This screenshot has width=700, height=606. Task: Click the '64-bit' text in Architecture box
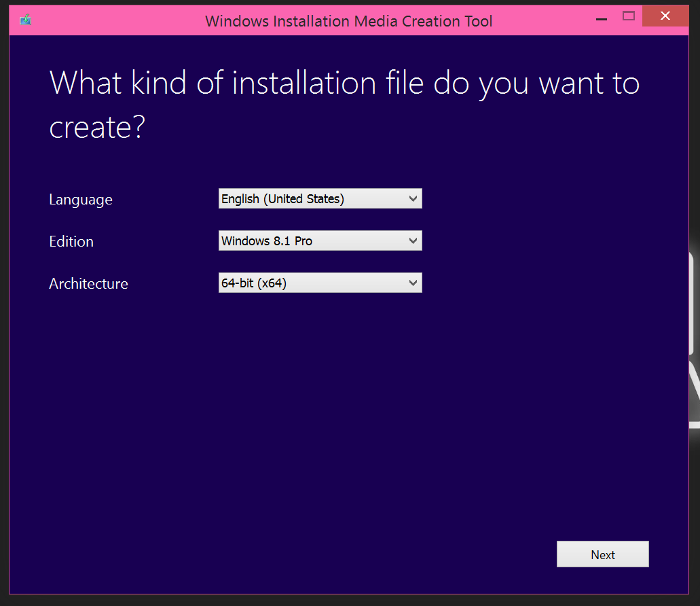(237, 283)
